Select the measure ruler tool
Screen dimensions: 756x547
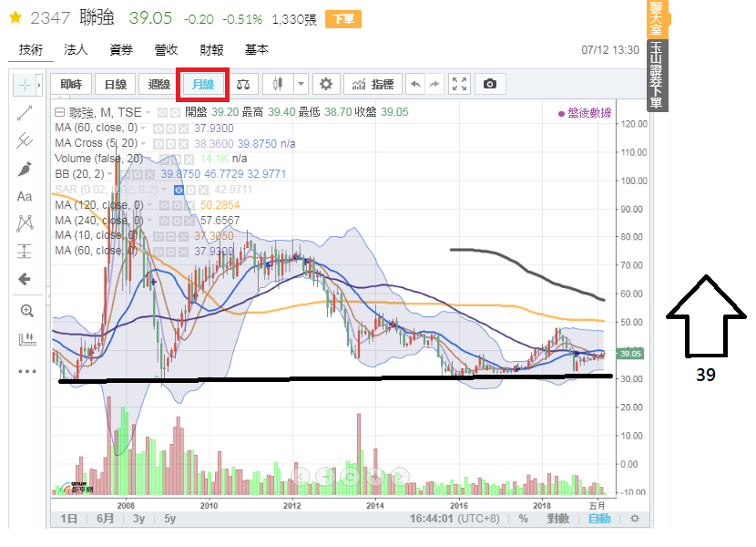pos(27,339)
